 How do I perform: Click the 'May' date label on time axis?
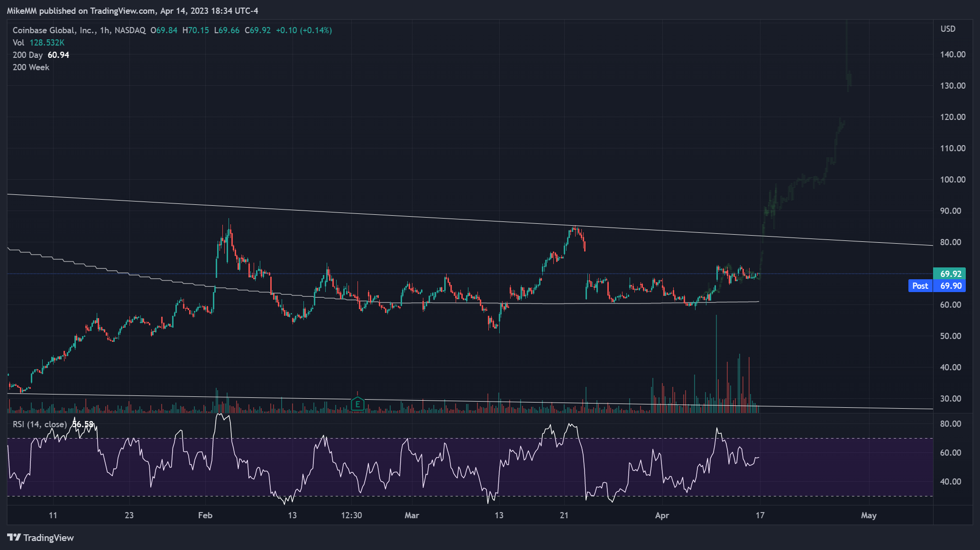pyautogui.click(x=869, y=515)
